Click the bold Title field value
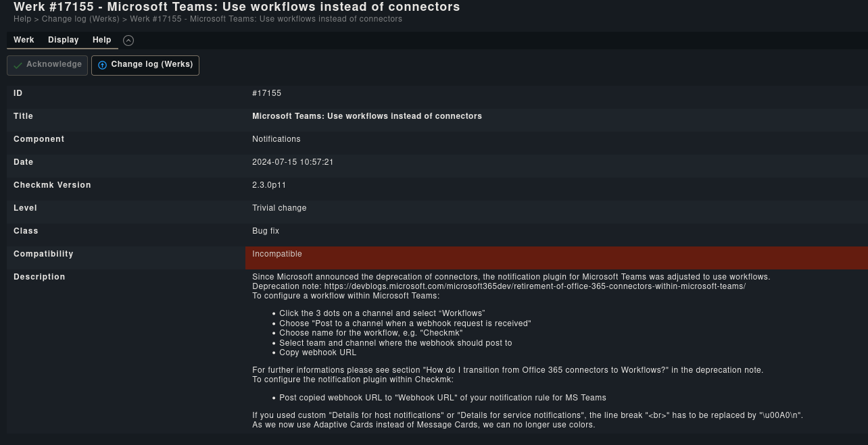868x445 pixels. point(367,116)
